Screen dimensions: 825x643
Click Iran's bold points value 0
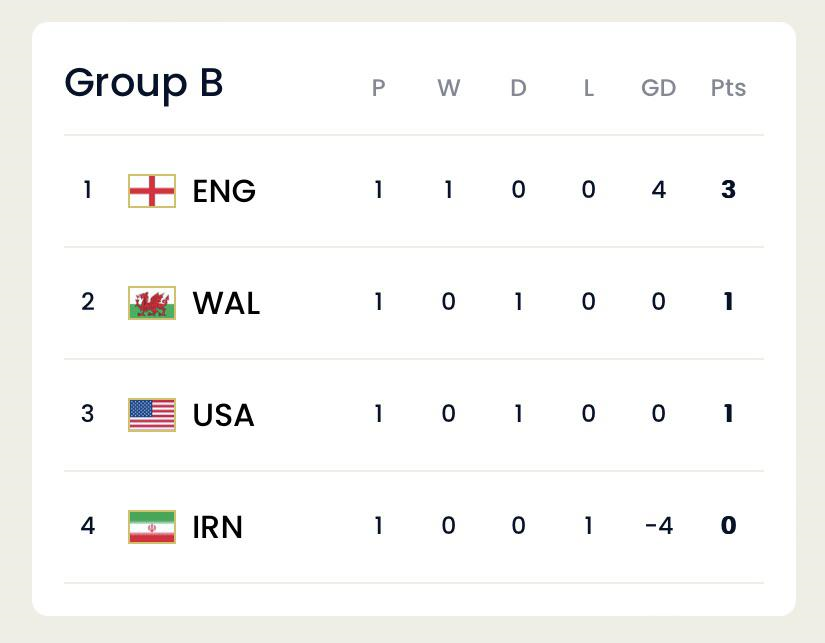[728, 525]
